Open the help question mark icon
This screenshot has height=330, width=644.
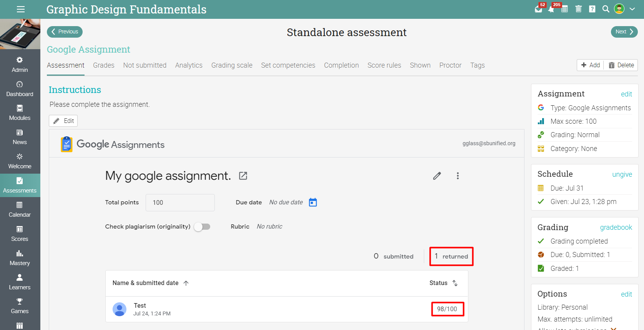pyautogui.click(x=592, y=9)
